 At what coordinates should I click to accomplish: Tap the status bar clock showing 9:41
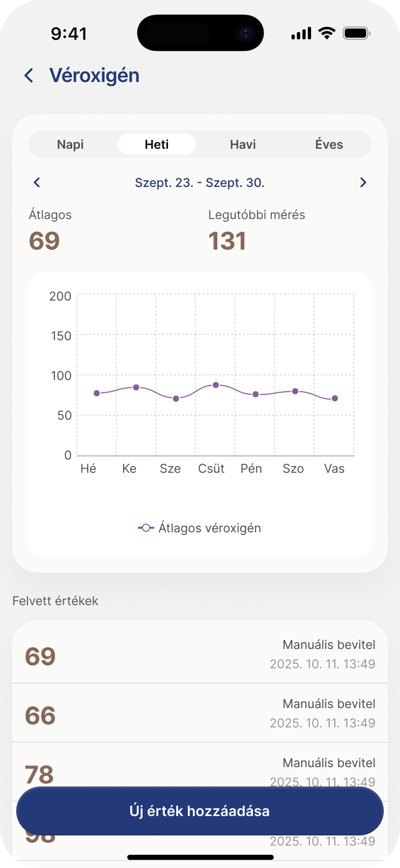pos(69,34)
